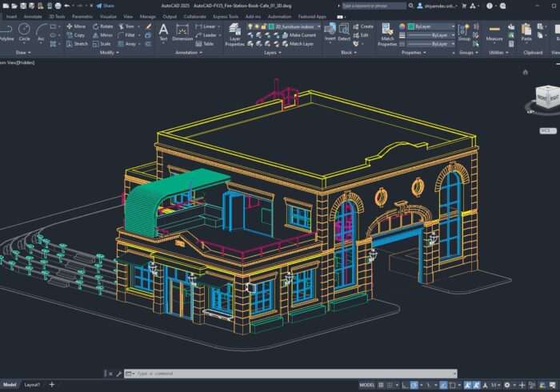Viewport: 560px width, 392px height.
Task: Toggle ortho mode in status bar
Action: (x=405, y=385)
